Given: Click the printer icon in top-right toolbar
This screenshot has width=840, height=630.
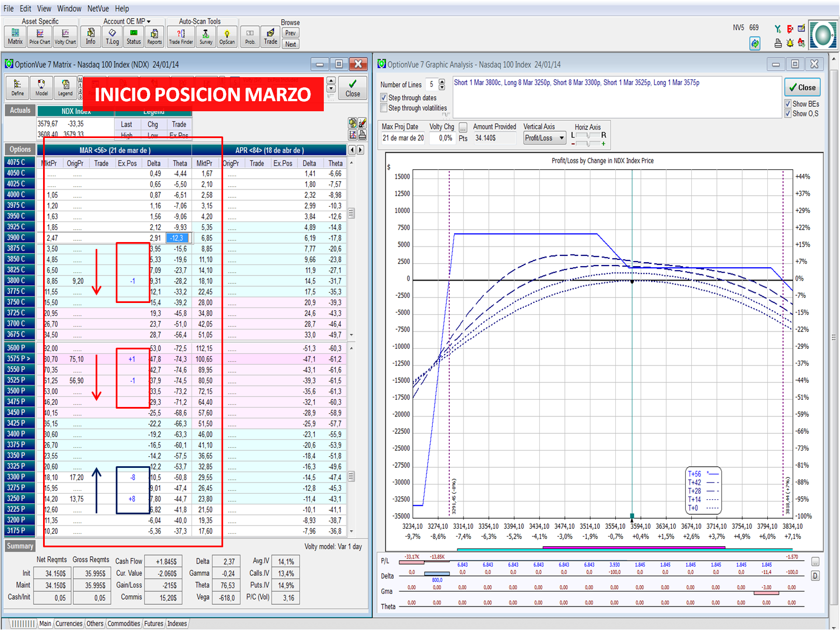Looking at the screenshot, I should click(x=778, y=43).
